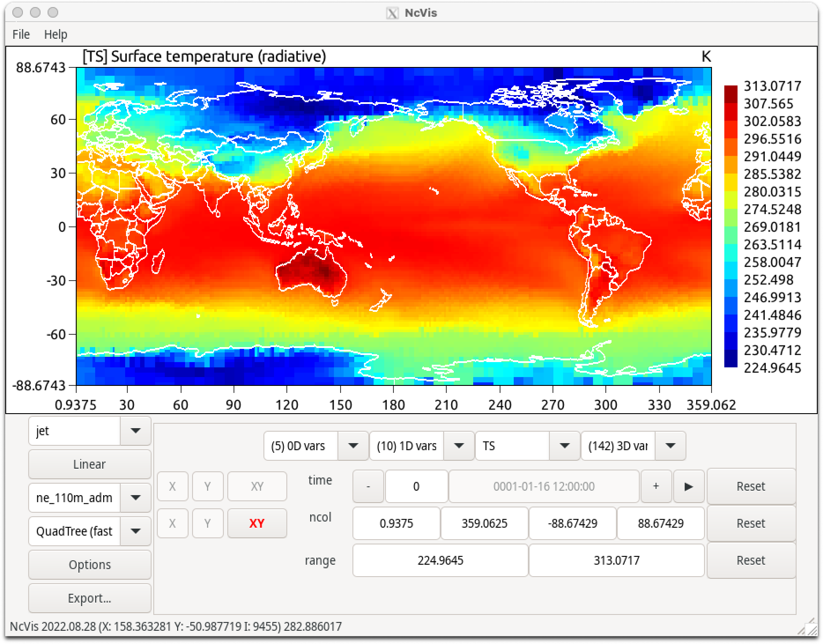Click the X11 icon in title bar
This screenshot has height=644, width=823.
point(392,13)
